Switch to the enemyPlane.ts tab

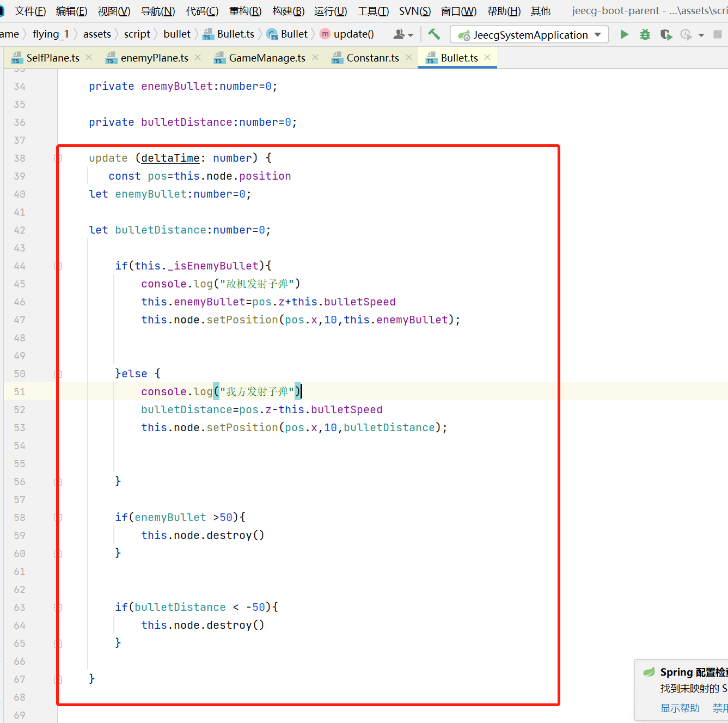pos(154,58)
